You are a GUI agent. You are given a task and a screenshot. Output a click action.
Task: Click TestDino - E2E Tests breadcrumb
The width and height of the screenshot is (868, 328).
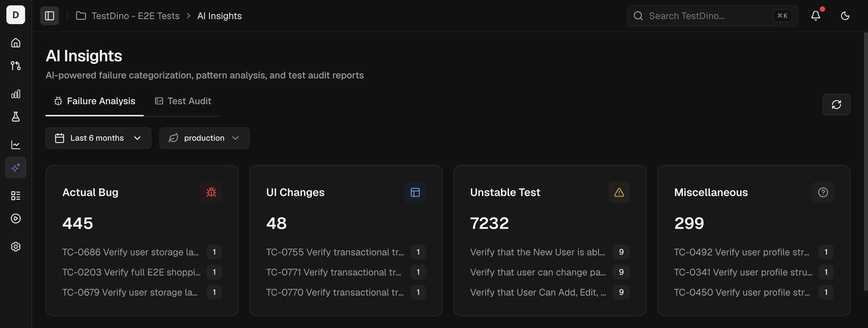click(x=135, y=16)
